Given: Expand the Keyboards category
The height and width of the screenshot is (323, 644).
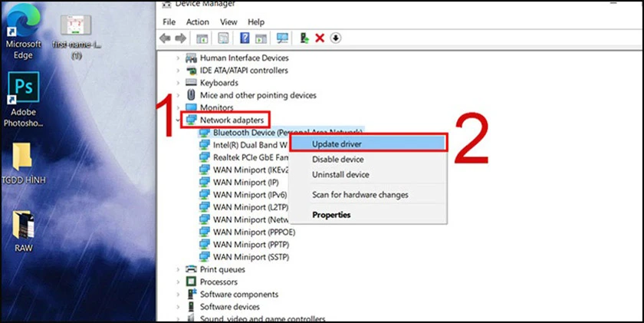Looking at the screenshot, I should 178,83.
